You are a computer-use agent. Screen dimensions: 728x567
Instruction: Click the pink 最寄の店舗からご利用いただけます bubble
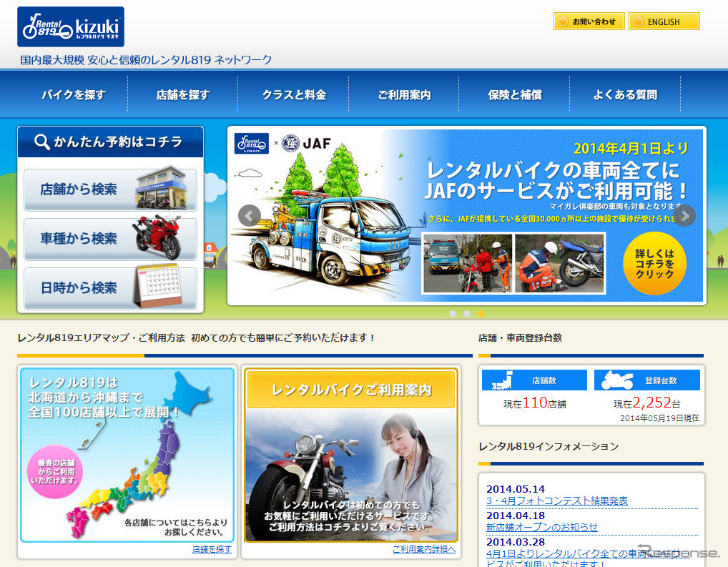pyautogui.click(x=55, y=472)
